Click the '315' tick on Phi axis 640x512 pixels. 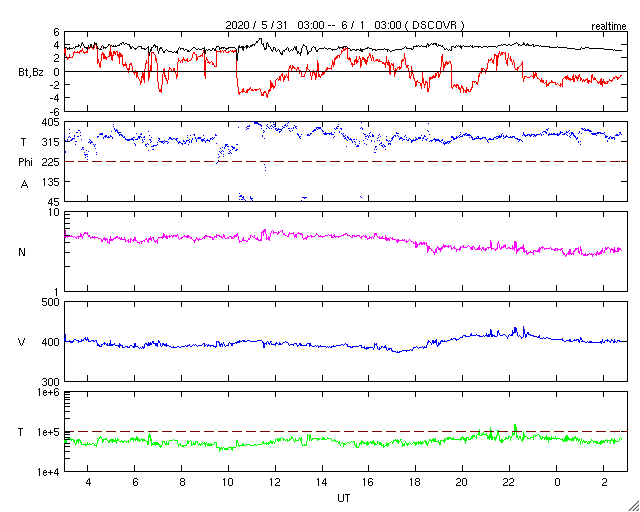51,142
